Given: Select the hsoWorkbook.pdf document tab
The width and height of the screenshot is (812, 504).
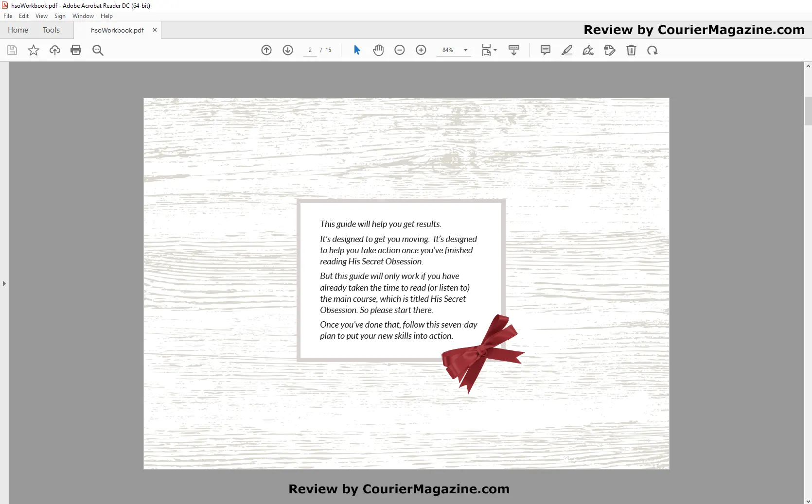Looking at the screenshot, I should (x=117, y=30).
